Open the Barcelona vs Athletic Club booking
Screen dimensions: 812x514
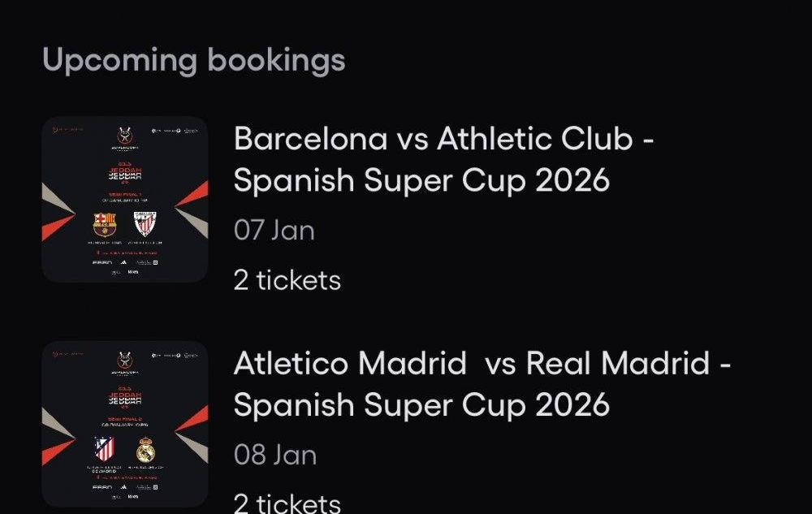[443, 160]
